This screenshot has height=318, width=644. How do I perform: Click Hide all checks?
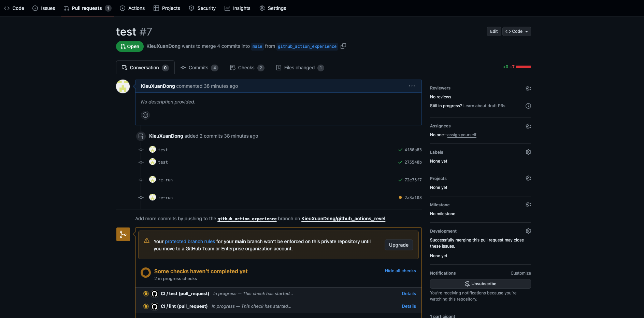click(400, 271)
